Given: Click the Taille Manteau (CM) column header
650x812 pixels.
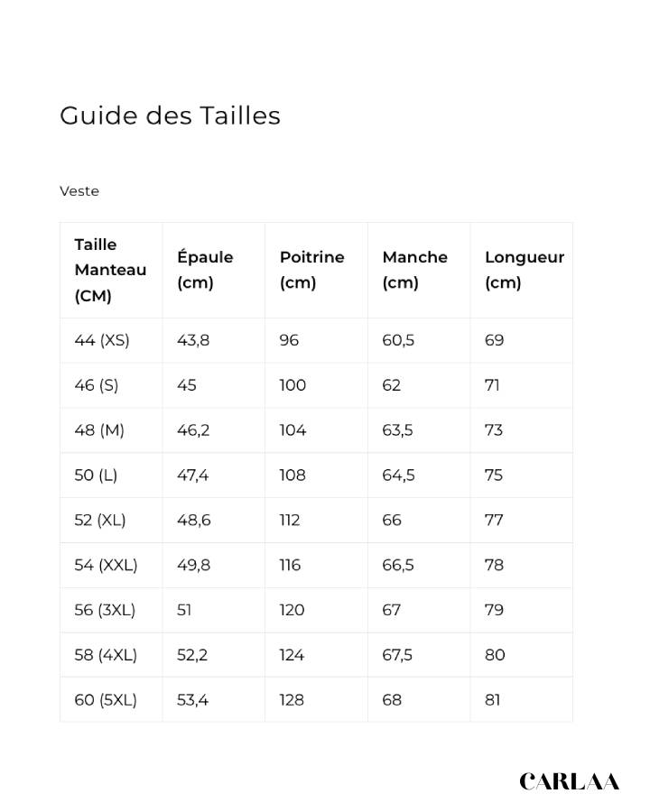Looking at the screenshot, I should click(x=110, y=270).
